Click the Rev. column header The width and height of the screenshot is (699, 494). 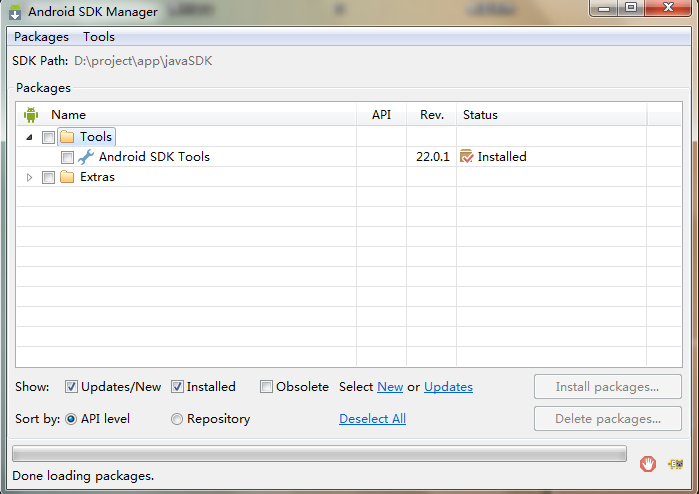432,115
